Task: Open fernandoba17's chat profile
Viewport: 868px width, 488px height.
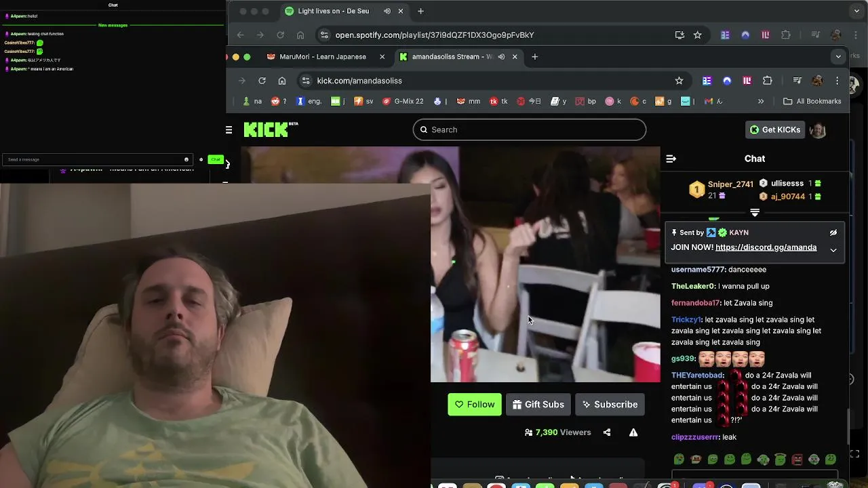Action: point(696,303)
